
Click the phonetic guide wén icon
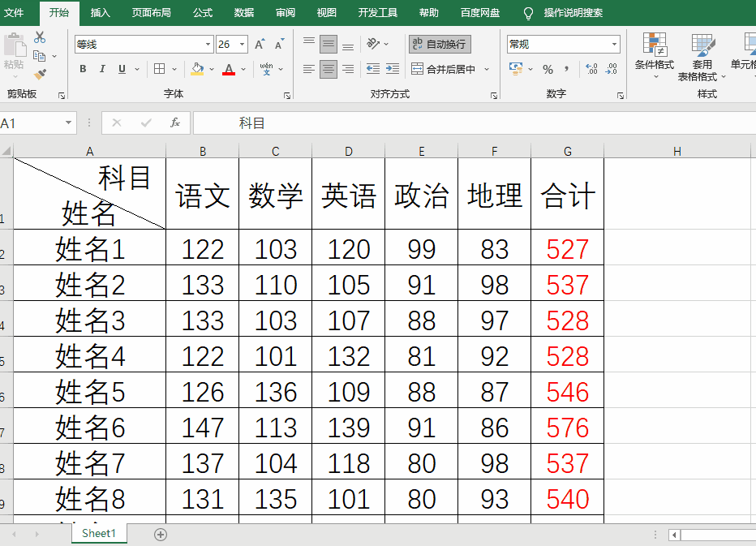[266, 69]
